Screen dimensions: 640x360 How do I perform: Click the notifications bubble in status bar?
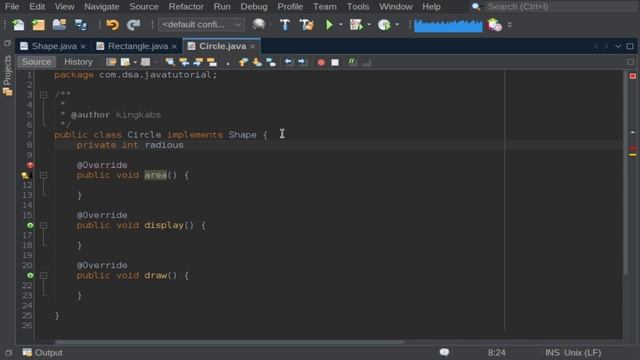tap(444, 352)
